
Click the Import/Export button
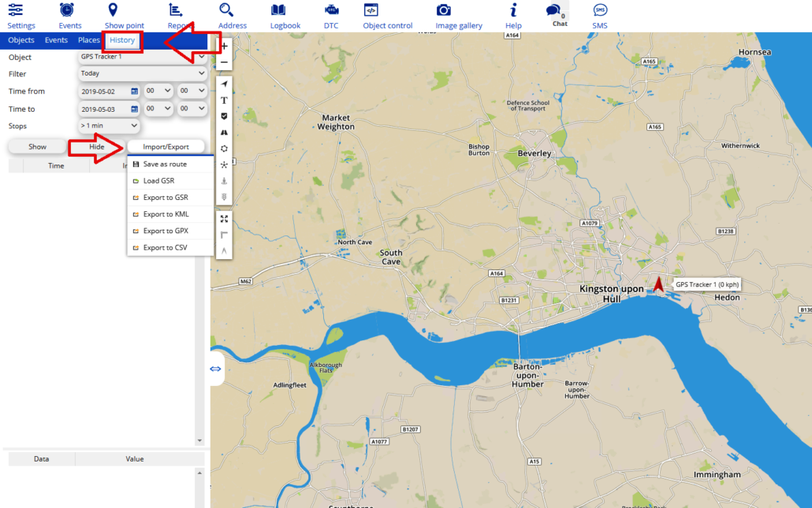[166, 147]
